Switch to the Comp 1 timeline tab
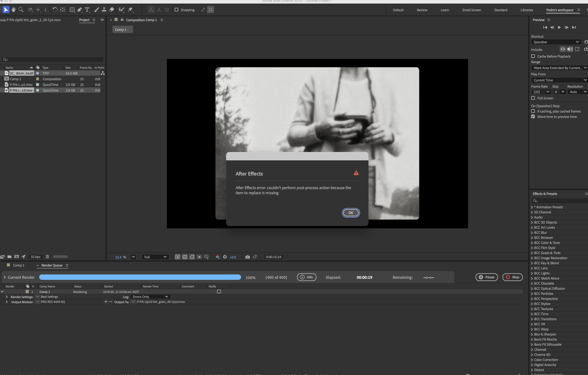This screenshot has height=375, width=588. click(x=19, y=265)
